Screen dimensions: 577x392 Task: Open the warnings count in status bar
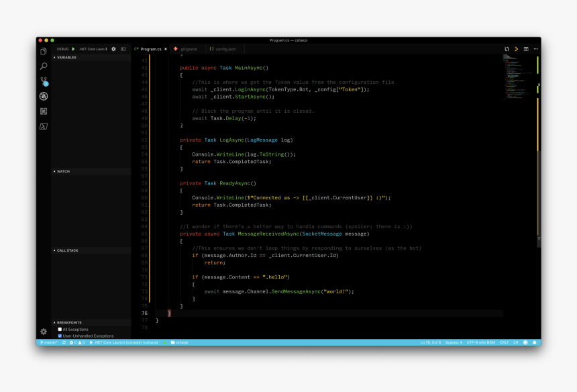click(81, 343)
